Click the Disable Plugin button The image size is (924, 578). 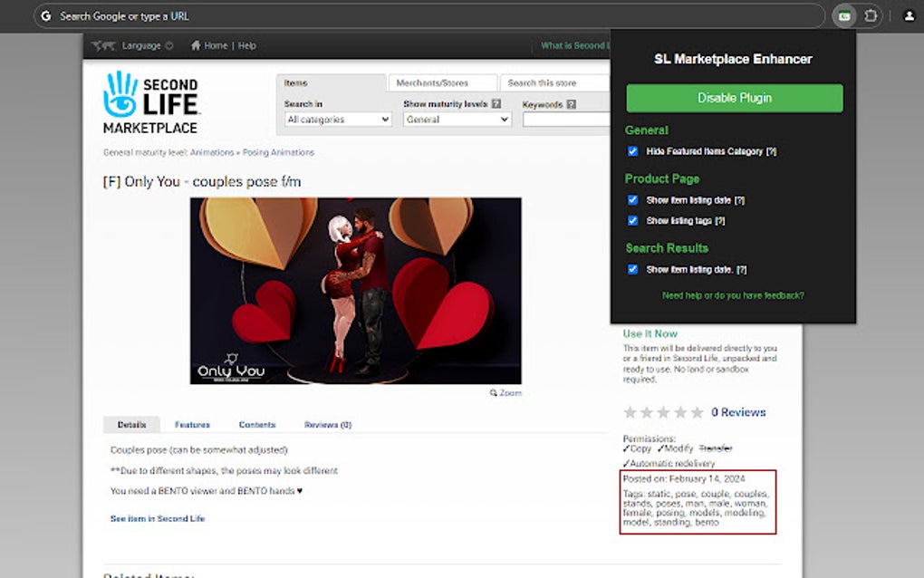click(734, 98)
